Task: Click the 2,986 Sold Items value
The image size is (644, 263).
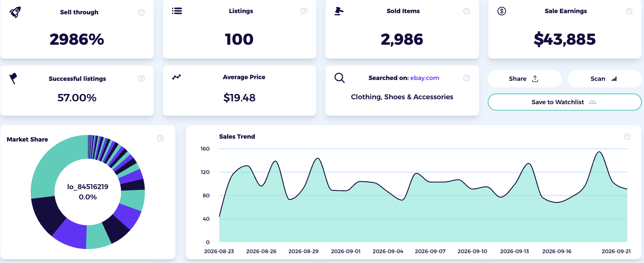Action: [x=402, y=39]
